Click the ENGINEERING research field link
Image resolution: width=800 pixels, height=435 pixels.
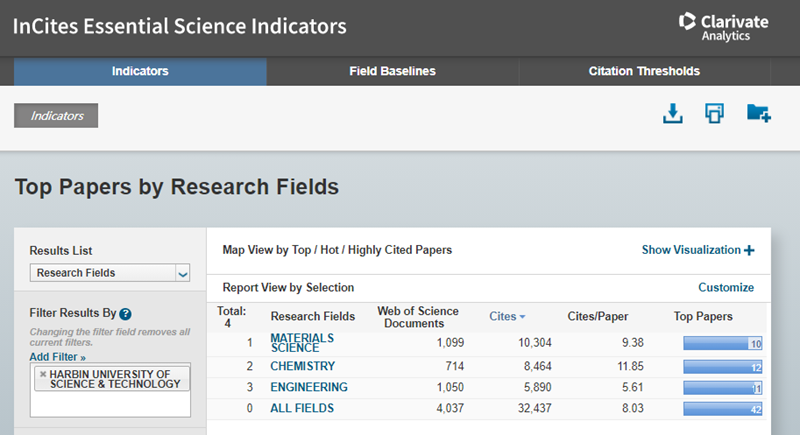tap(309, 387)
